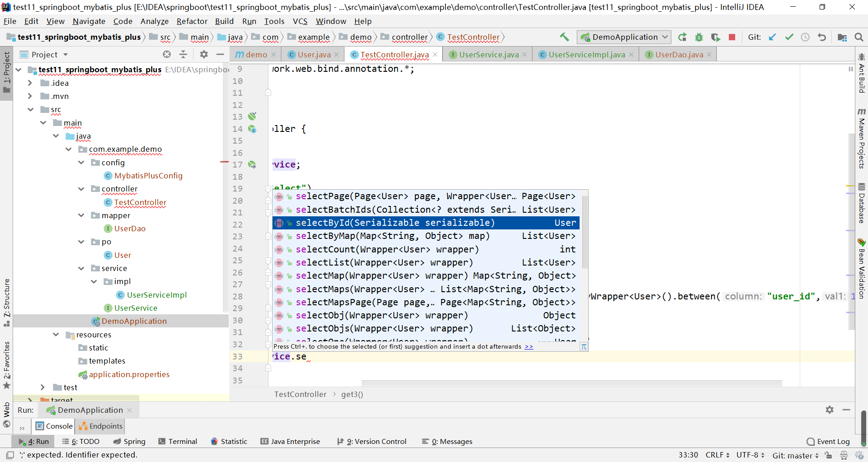The image size is (868, 462).
Task: Collapse all in the Project panel
Action: [183, 54]
